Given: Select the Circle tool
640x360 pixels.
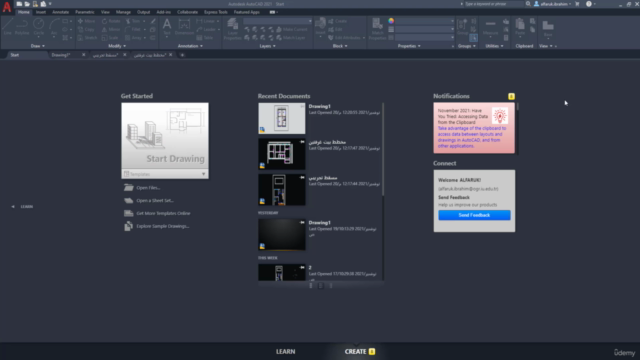Looking at the screenshot, I should [x=39, y=27].
